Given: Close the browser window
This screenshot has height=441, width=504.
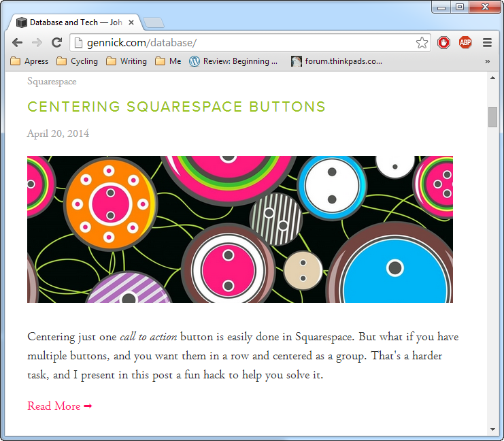Looking at the screenshot, I should click(x=485, y=7).
